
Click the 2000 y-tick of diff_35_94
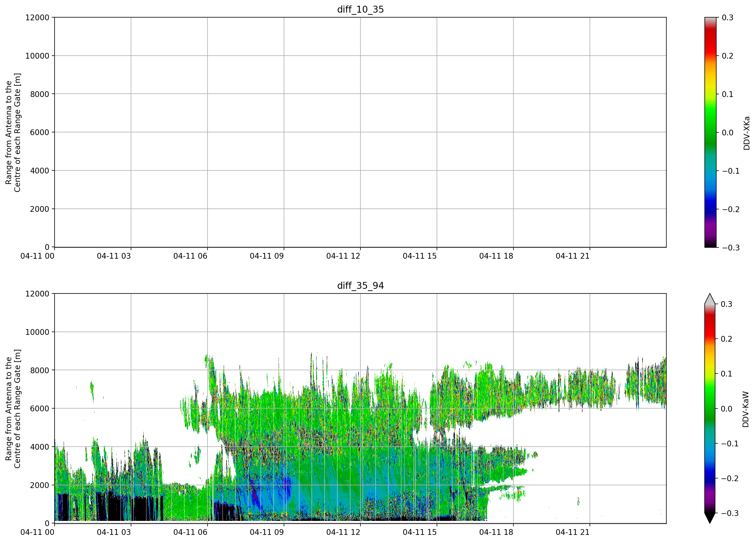point(40,485)
